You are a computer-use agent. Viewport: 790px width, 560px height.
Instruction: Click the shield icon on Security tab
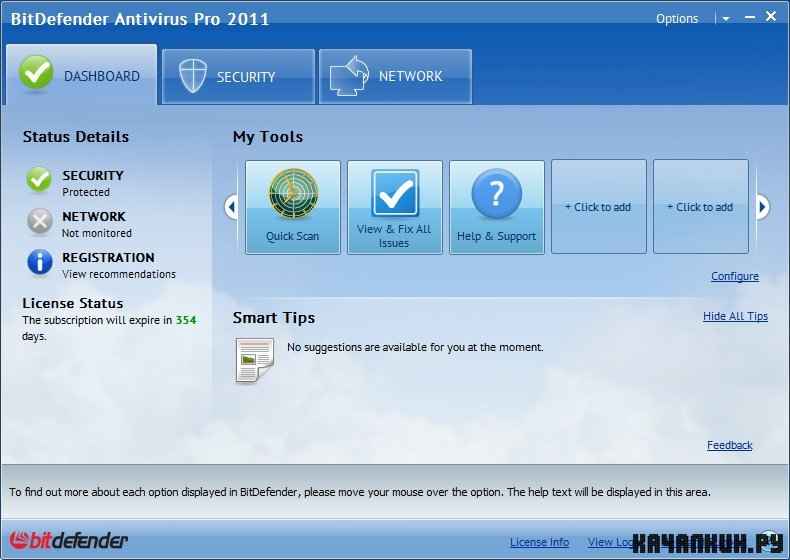(193, 76)
